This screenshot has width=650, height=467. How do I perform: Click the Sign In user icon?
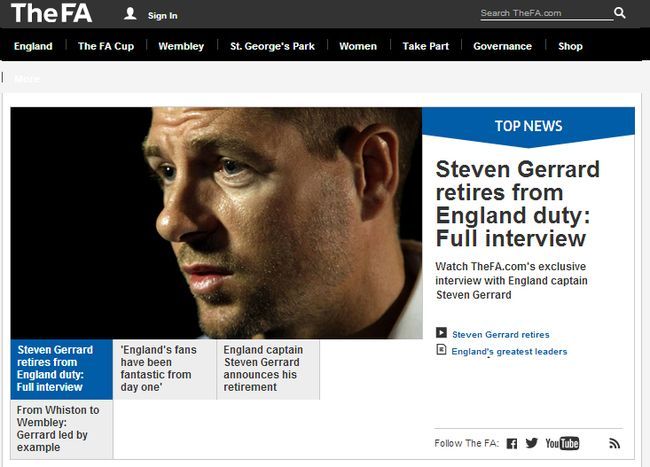[130, 14]
